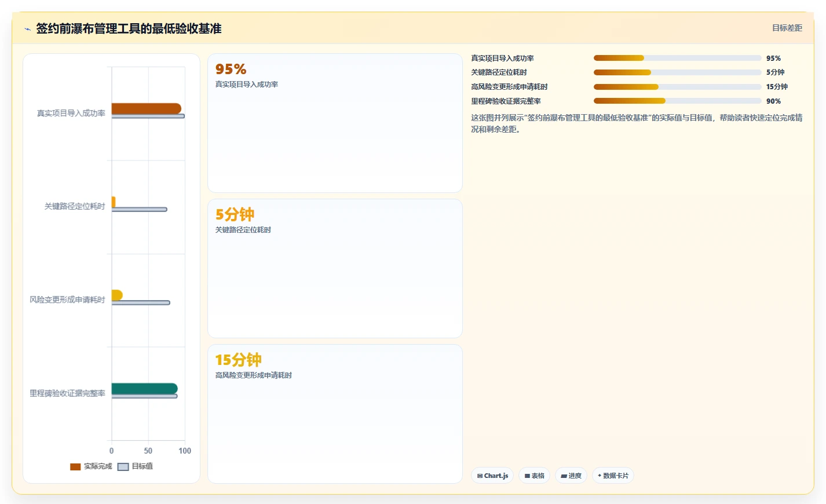
Task: Click the 关键路径定位耗时 progress row label
Action: pos(499,72)
